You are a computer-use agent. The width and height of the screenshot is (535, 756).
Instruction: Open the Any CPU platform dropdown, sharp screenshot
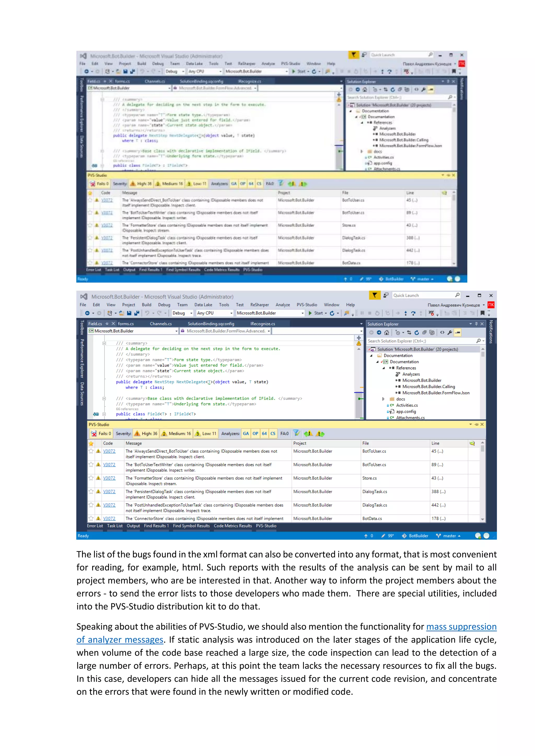pos(214,313)
